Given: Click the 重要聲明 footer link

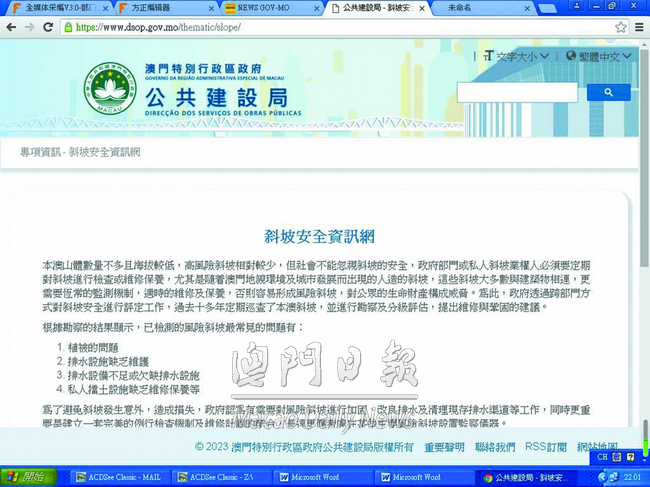Looking at the screenshot, I should (x=444, y=447).
